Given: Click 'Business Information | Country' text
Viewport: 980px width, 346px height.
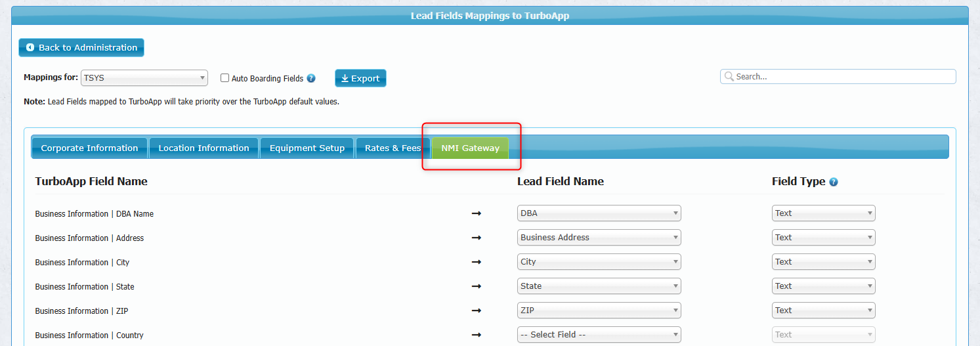Looking at the screenshot, I should point(89,335).
